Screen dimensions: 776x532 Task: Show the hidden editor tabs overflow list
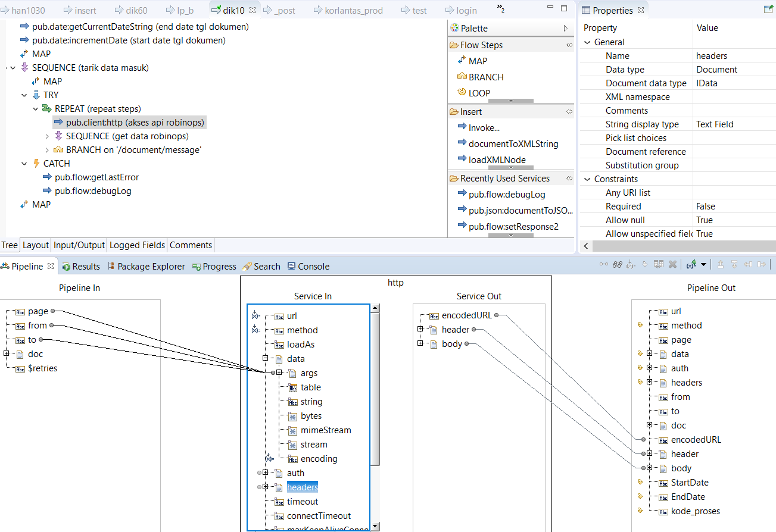(x=501, y=8)
